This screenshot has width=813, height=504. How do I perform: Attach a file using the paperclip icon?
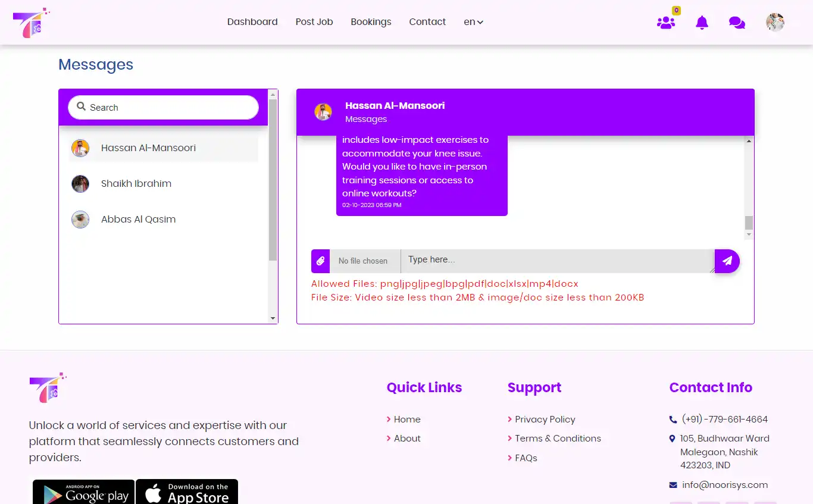(x=320, y=261)
